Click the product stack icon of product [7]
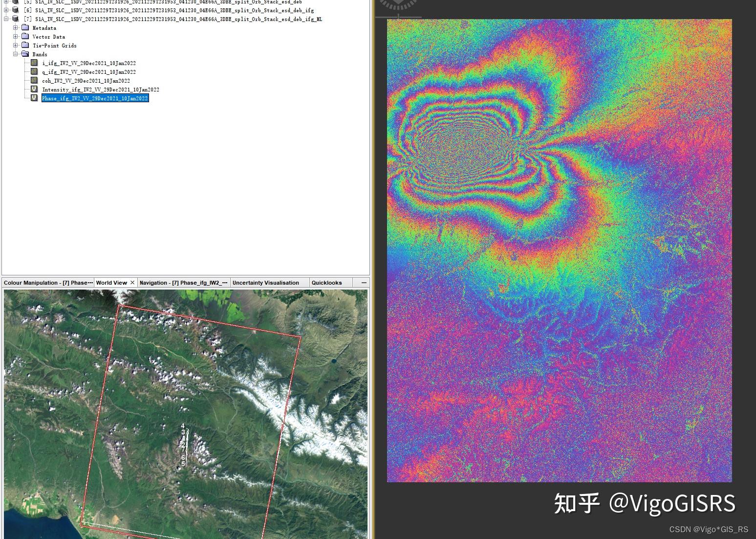The image size is (756, 539). coord(15,19)
